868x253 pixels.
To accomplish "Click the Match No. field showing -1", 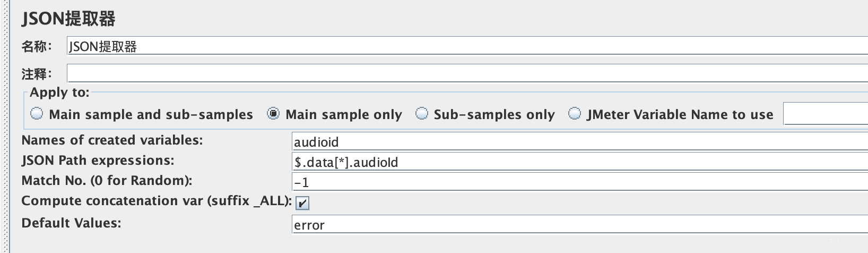I will pyautogui.click(x=578, y=182).
